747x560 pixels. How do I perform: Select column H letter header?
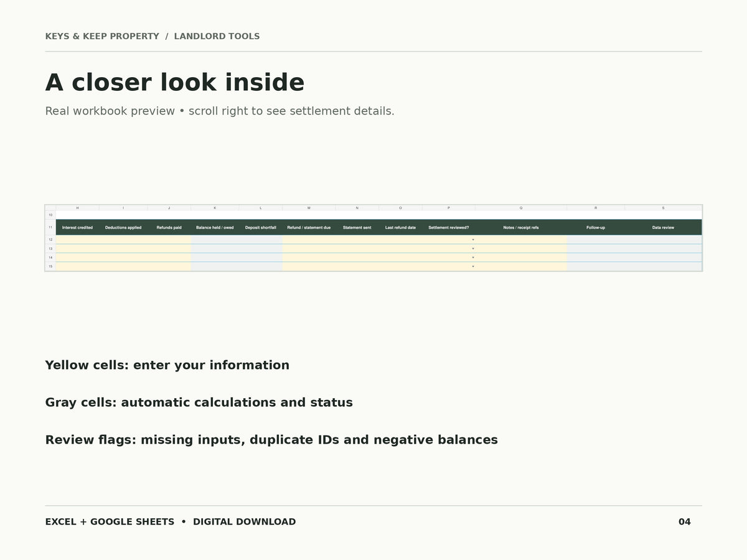pyautogui.click(x=77, y=208)
